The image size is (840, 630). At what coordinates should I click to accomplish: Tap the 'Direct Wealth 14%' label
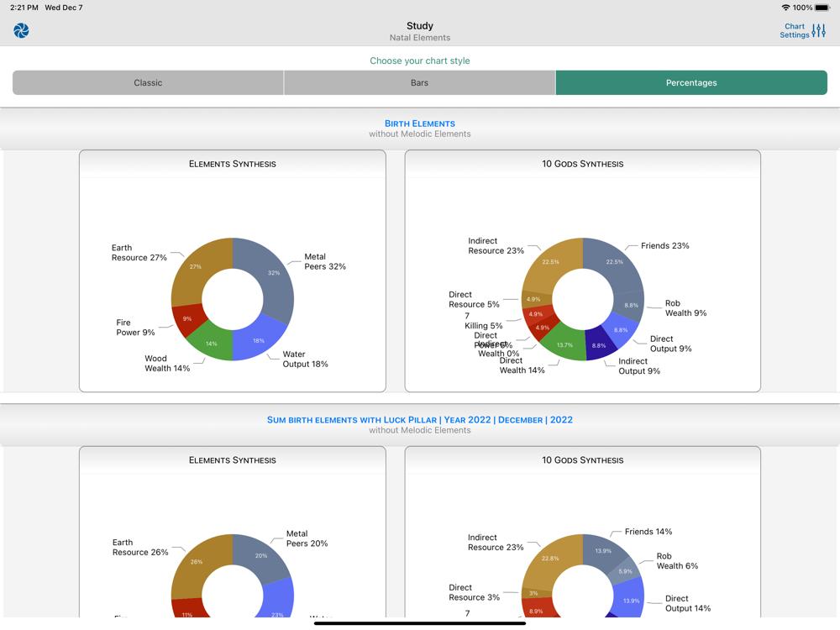tap(522, 365)
